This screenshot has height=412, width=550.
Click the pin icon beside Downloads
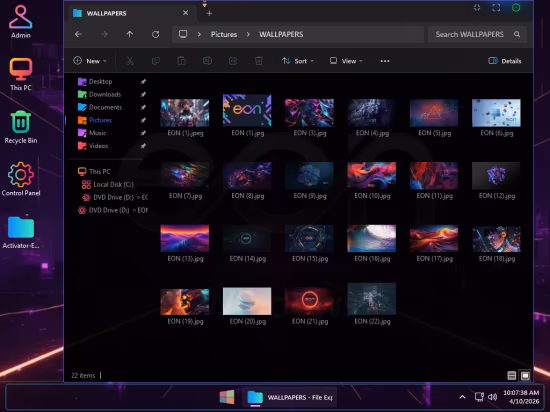tap(143, 94)
